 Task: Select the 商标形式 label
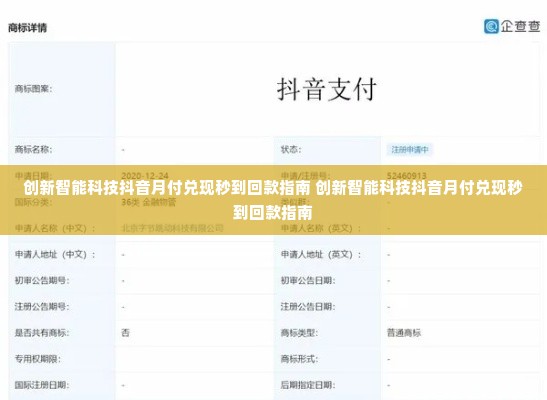click(299, 359)
